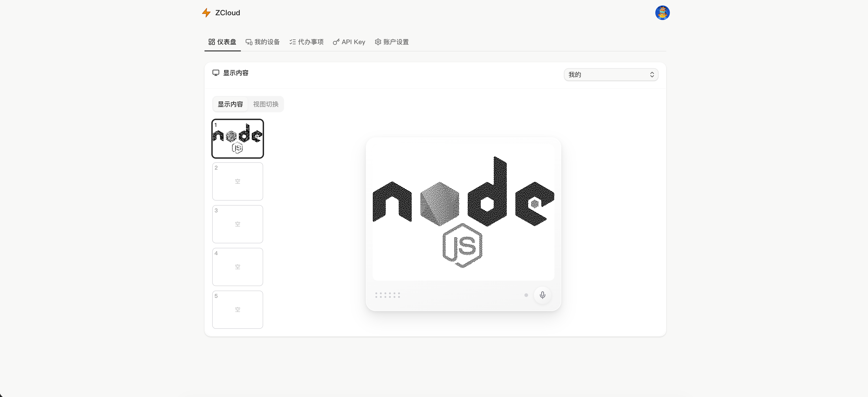Switch to the 仪表盘 tab

(222, 42)
